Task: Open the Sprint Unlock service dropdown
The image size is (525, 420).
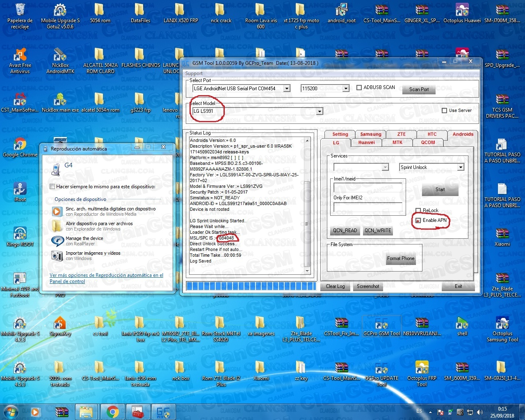Action: 461,167
